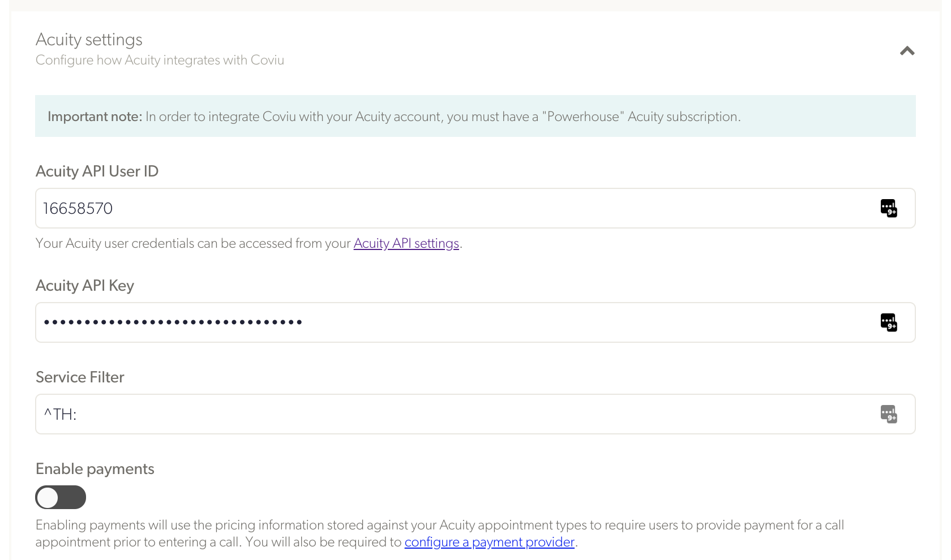Follow the configure a payment provider link

(x=489, y=541)
